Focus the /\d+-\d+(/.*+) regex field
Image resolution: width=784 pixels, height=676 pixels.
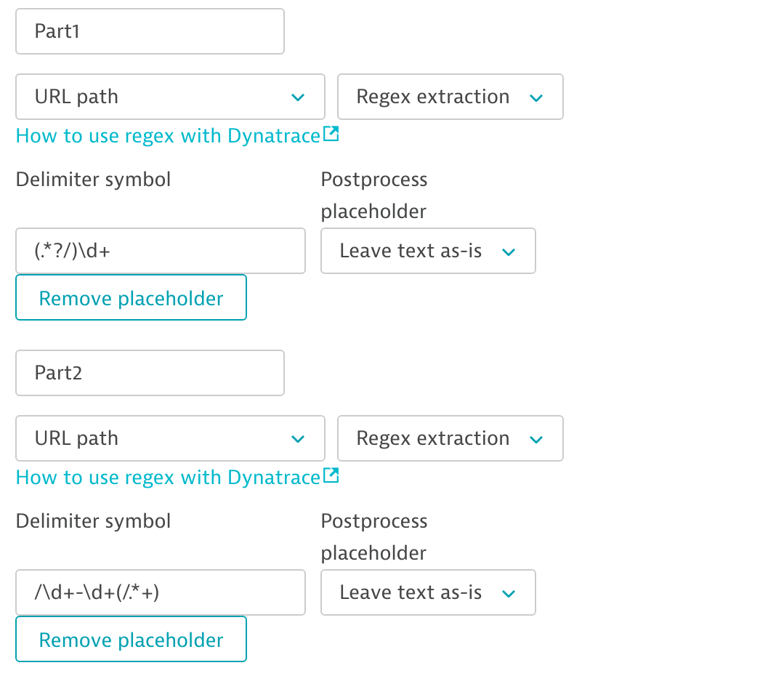click(160, 592)
